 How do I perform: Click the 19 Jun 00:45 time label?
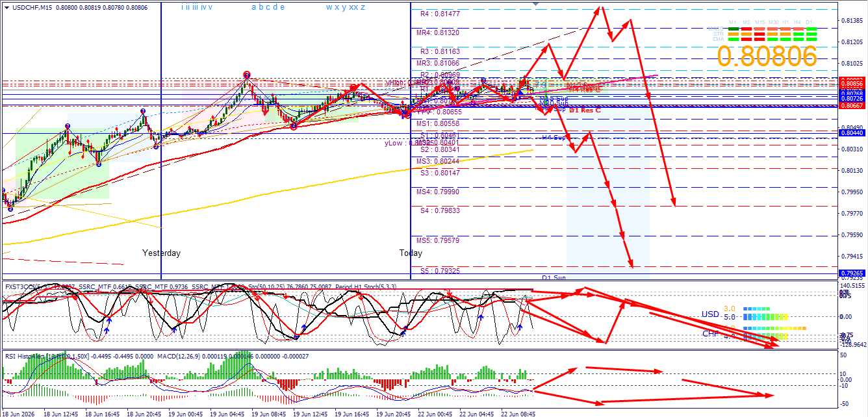click(x=185, y=413)
